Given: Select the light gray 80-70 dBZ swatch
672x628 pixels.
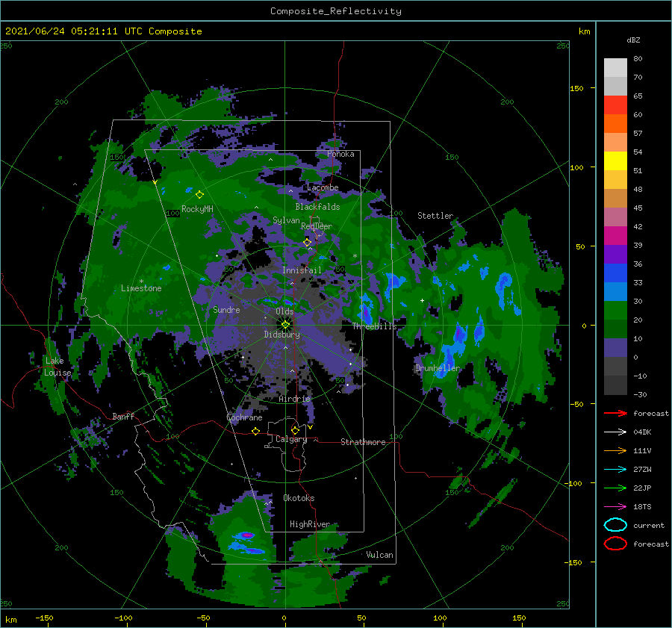Looking at the screenshot, I should (x=615, y=68).
